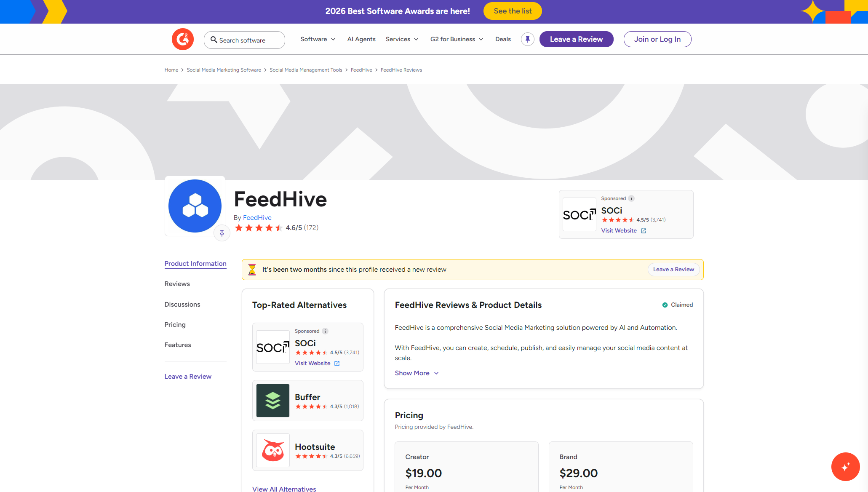Open the orange AI sparkle assistant button
This screenshot has width=868, height=492.
pyautogui.click(x=845, y=466)
